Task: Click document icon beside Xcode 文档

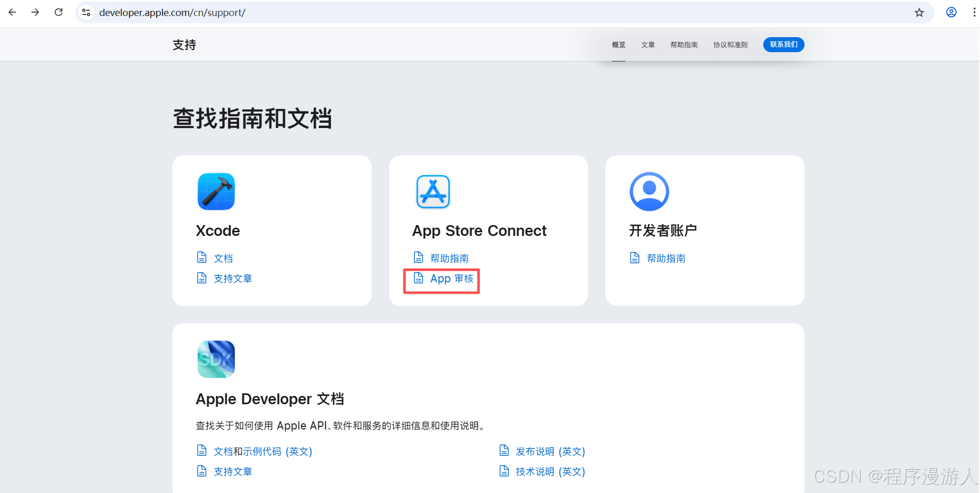Action: (x=202, y=258)
